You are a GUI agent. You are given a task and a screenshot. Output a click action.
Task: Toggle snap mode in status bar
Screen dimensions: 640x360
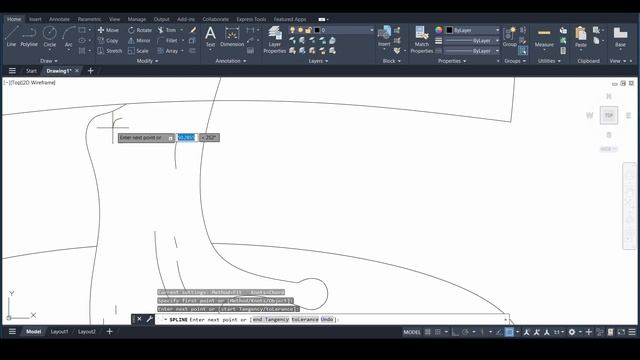tap(438, 332)
